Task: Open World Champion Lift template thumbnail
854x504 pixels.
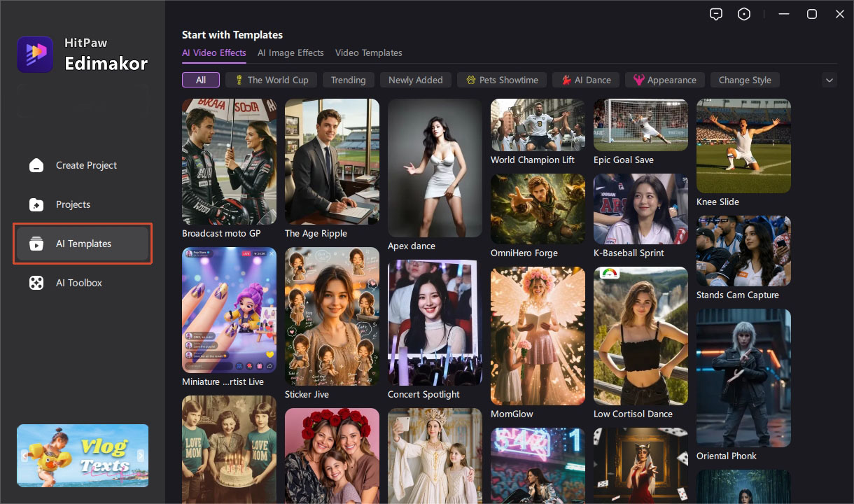Action: tap(538, 125)
